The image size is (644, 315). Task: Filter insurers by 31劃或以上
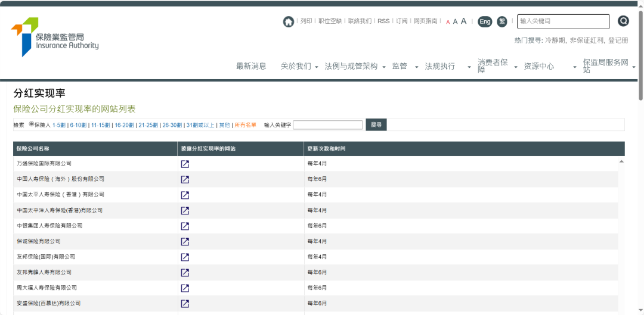tap(200, 125)
